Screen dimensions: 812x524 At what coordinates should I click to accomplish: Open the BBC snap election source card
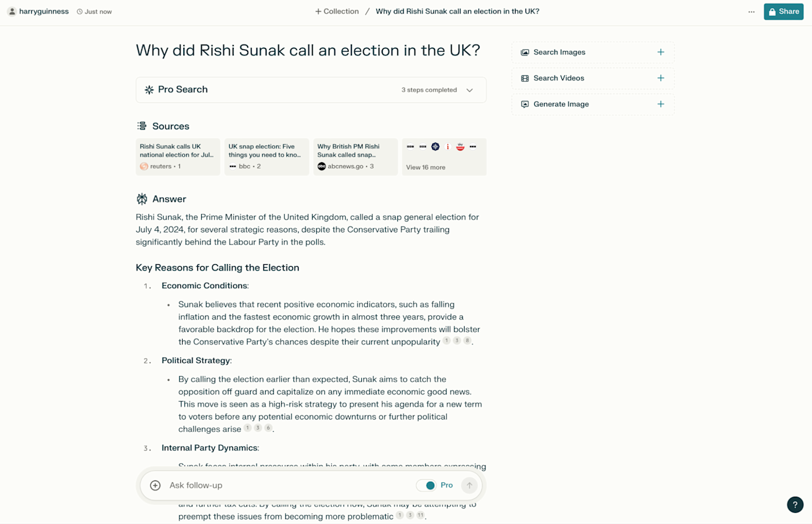[x=266, y=157]
